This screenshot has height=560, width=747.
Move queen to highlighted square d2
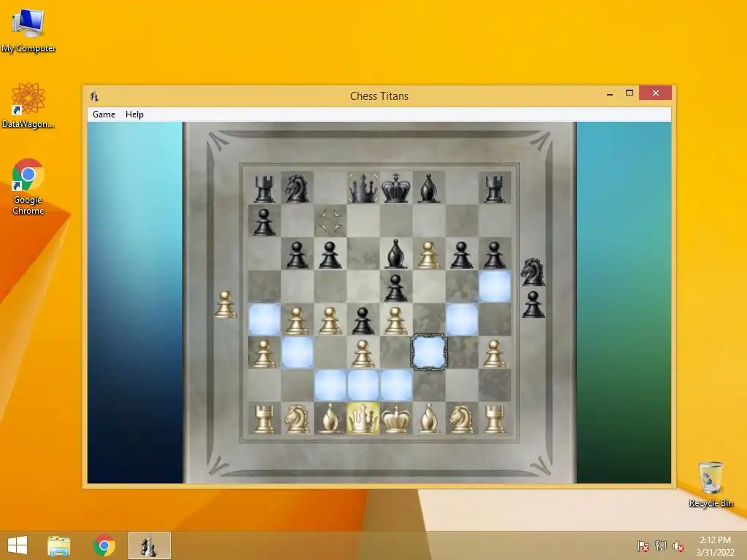pos(363,385)
